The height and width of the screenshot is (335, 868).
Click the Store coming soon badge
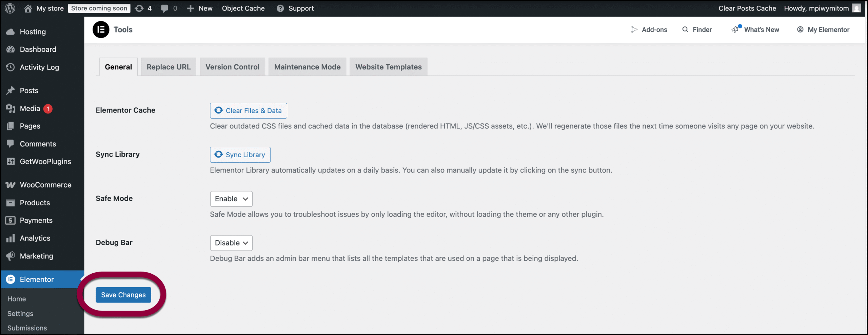coord(99,8)
